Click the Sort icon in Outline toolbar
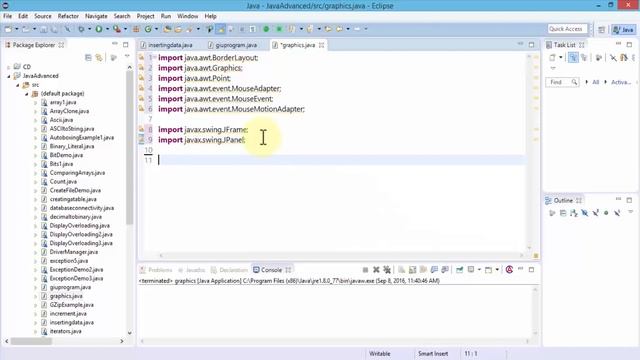640x360 pixels. (574, 213)
